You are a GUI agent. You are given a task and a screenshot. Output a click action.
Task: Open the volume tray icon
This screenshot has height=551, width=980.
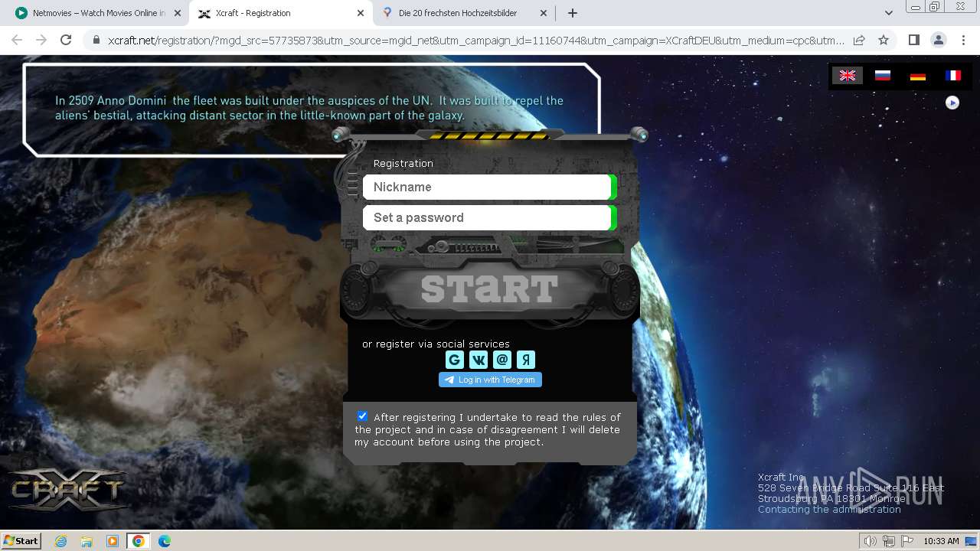[870, 541]
